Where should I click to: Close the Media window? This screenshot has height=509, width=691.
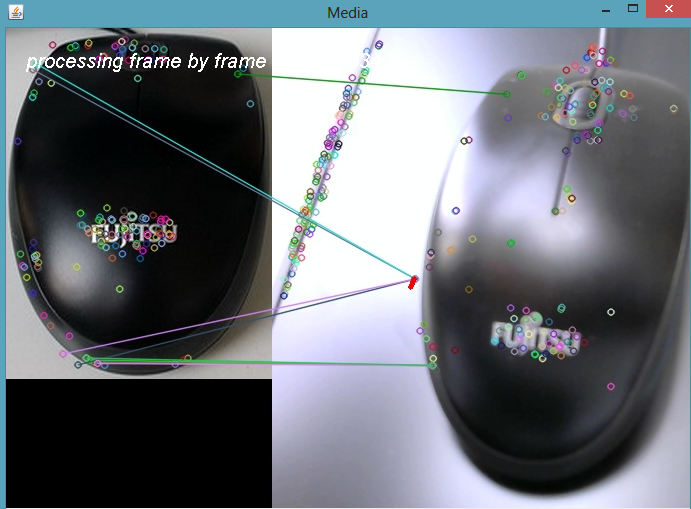tap(668, 9)
